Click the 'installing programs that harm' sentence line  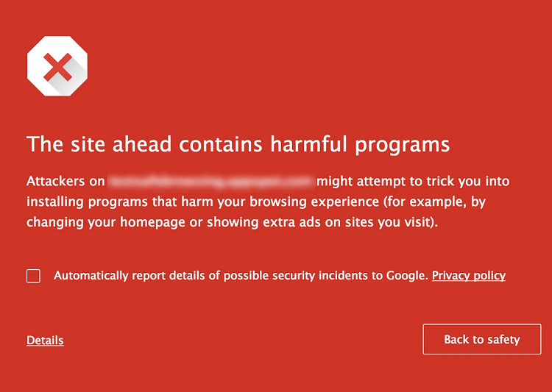click(256, 202)
